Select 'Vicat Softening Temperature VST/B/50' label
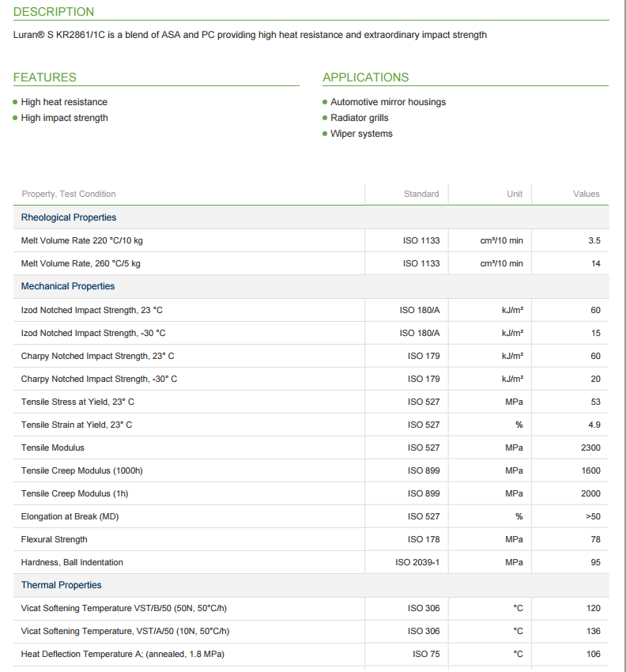 pos(124,608)
